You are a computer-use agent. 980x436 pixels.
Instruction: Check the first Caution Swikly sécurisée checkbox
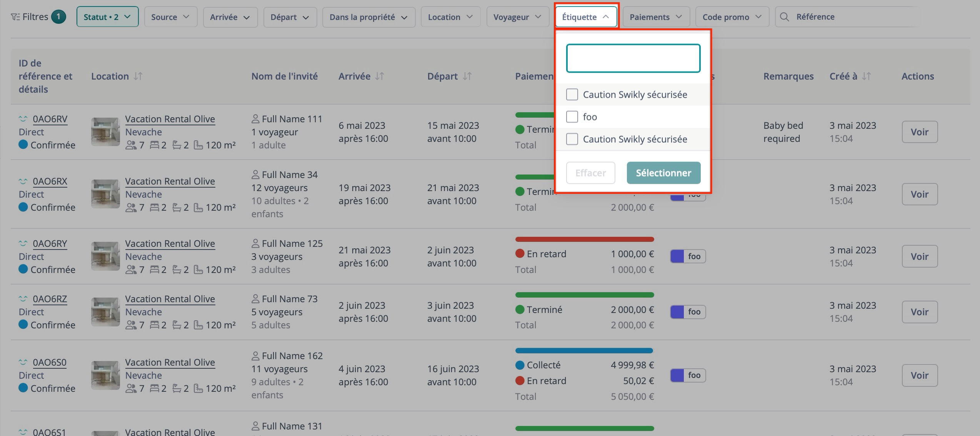coord(572,95)
